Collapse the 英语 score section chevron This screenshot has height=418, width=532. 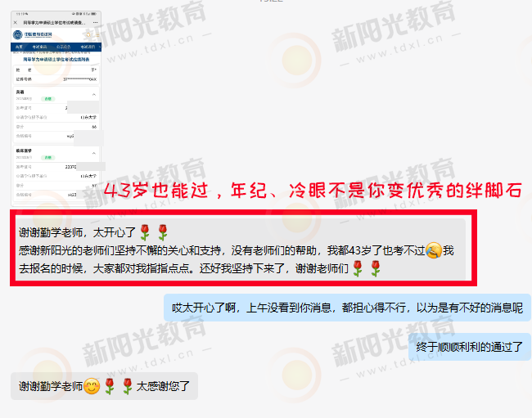point(94,95)
